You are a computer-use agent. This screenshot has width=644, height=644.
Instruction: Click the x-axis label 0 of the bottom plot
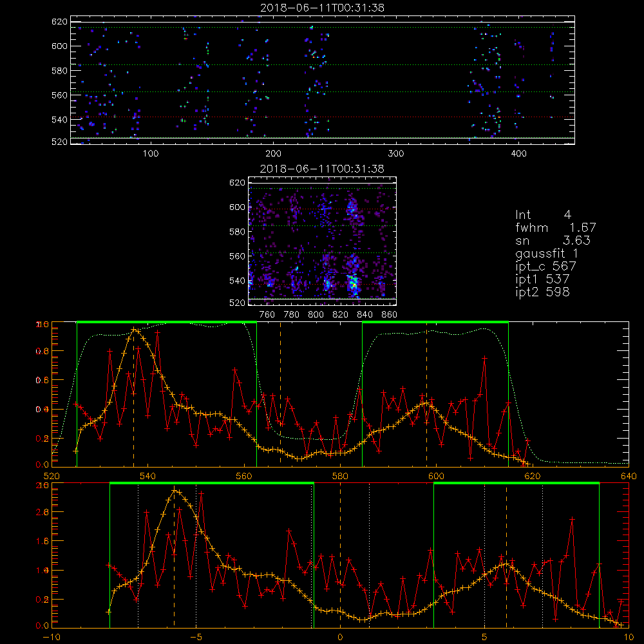[x=340, y=638]
